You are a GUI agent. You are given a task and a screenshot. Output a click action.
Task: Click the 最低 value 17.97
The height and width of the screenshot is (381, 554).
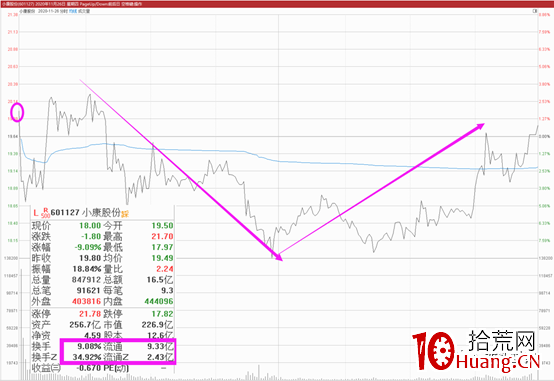(163, 247)
